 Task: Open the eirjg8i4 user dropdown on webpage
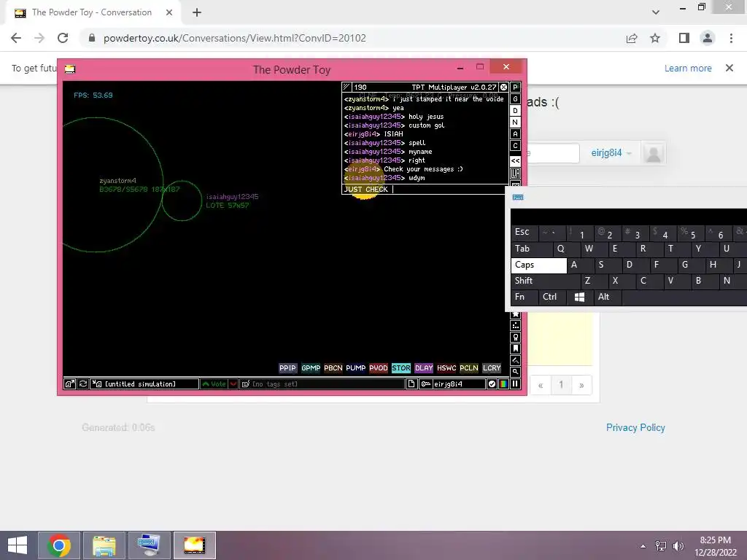(611, 153)
